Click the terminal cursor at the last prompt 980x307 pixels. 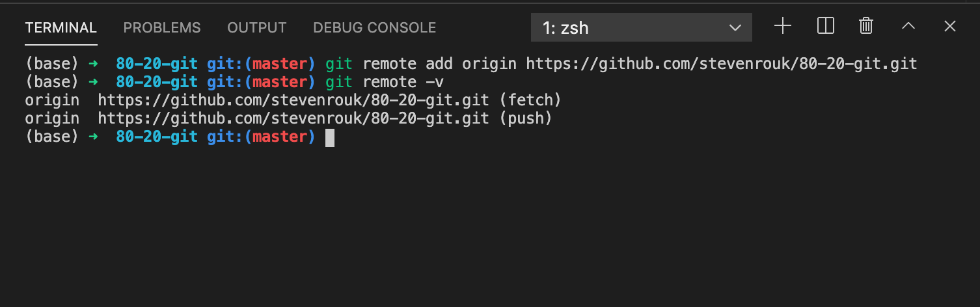[x=330, y=137]
